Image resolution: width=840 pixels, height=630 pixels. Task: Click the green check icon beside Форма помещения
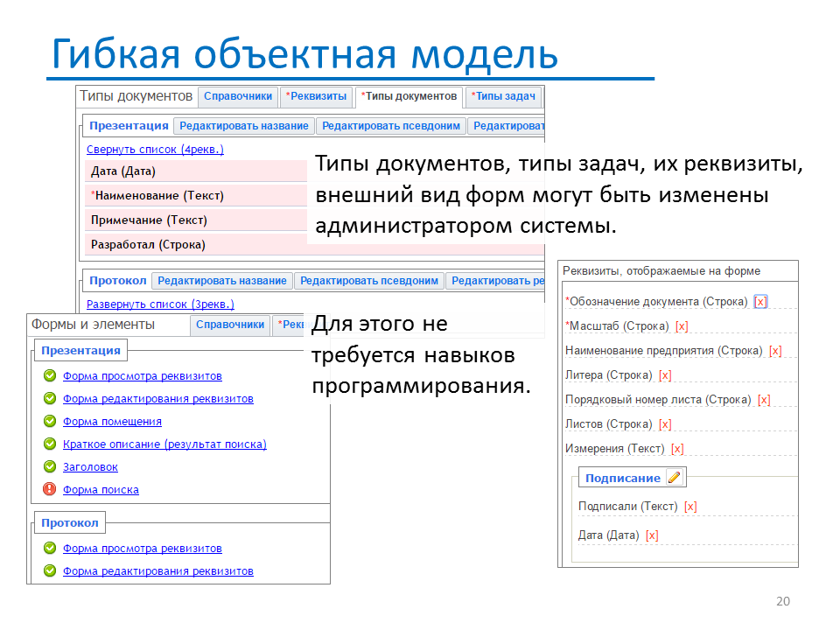point(50,421)
